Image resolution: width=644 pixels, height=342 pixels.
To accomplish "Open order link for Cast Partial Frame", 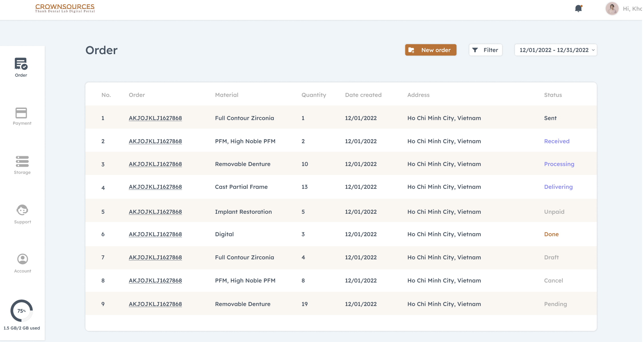I will point(155,187).
